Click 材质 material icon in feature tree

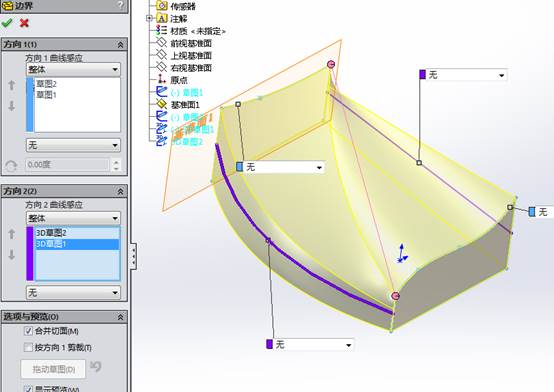tap(161, 30)
